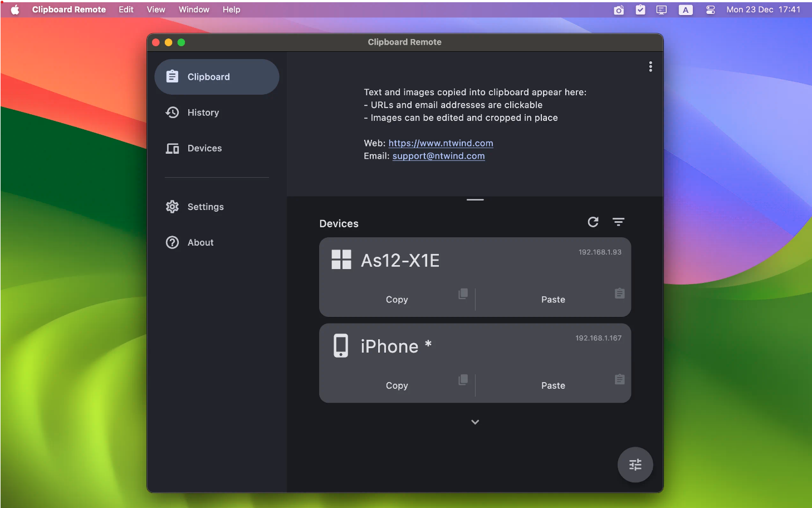This screenshot has width=812, height=508.
Task: Click the support@ntwind.com email link
Action: pyautogui.click(x=438, y=156)
